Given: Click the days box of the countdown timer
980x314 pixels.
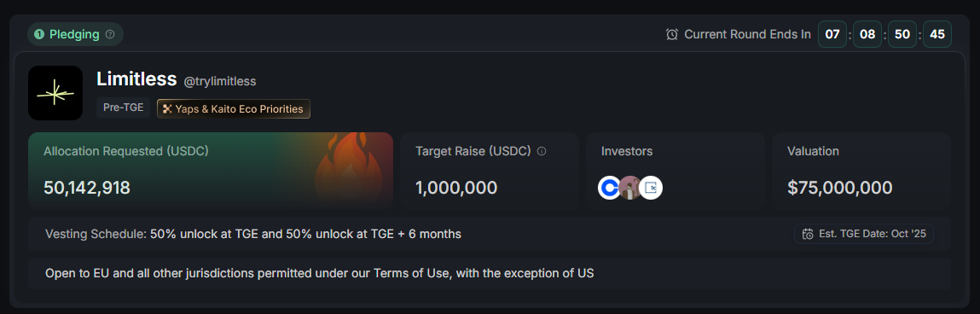Looking at the screenshot, I should point(832,34).
